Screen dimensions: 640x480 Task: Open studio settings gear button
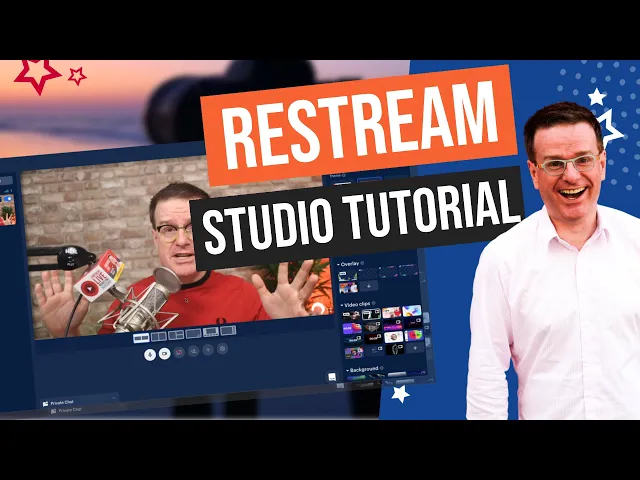(x=222, y=349)
